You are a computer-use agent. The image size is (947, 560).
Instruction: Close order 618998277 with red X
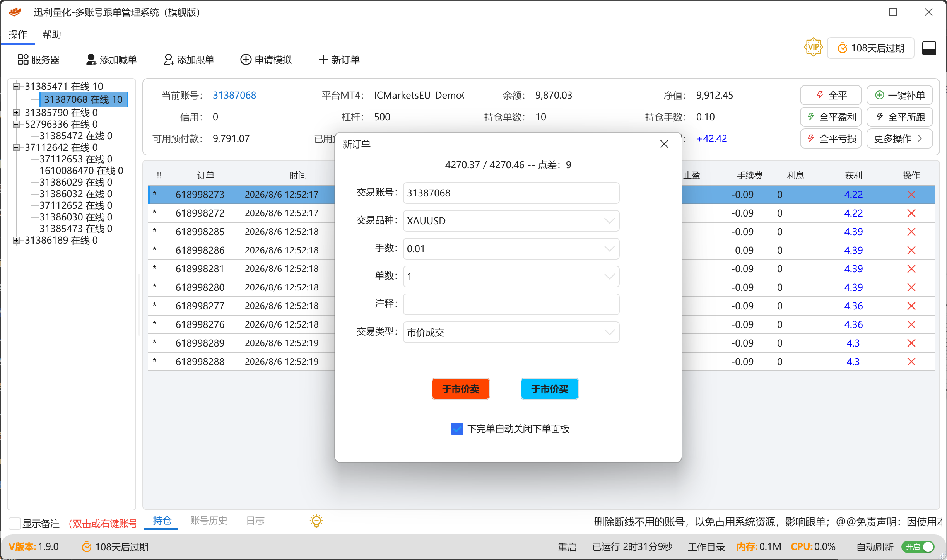click(x=911, y=306)
